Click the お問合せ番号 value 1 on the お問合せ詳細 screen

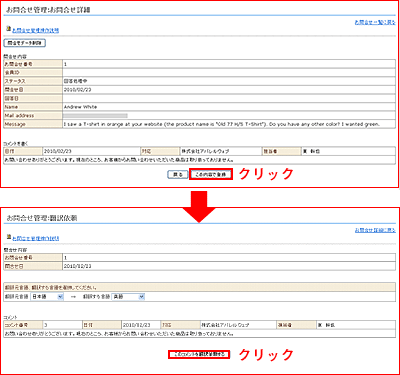click(x=66, y=64)
